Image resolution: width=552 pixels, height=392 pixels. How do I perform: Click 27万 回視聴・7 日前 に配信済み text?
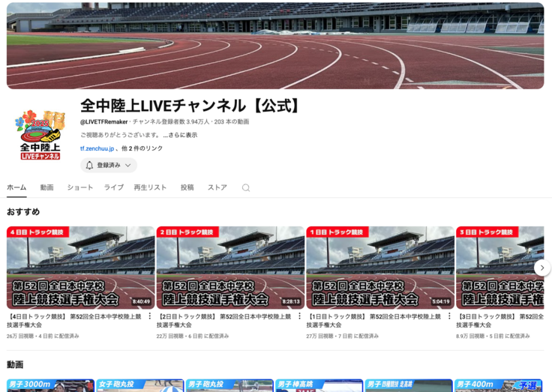click(343, 336)
